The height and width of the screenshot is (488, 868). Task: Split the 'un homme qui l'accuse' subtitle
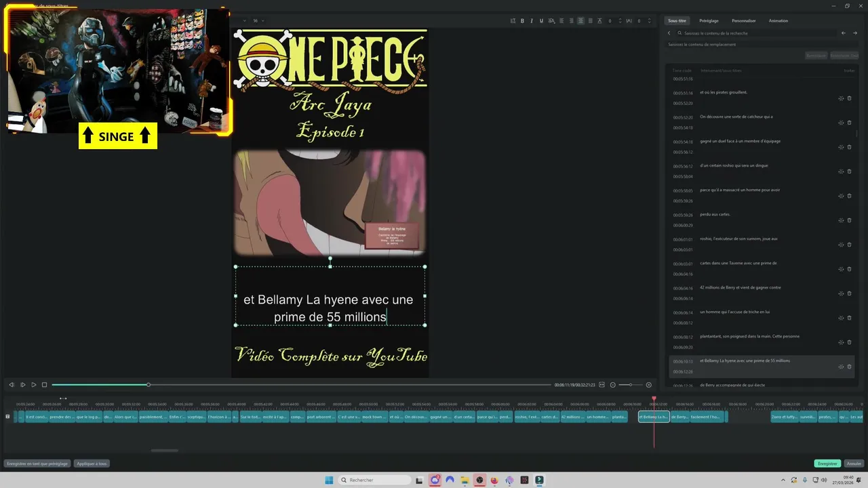841,318
